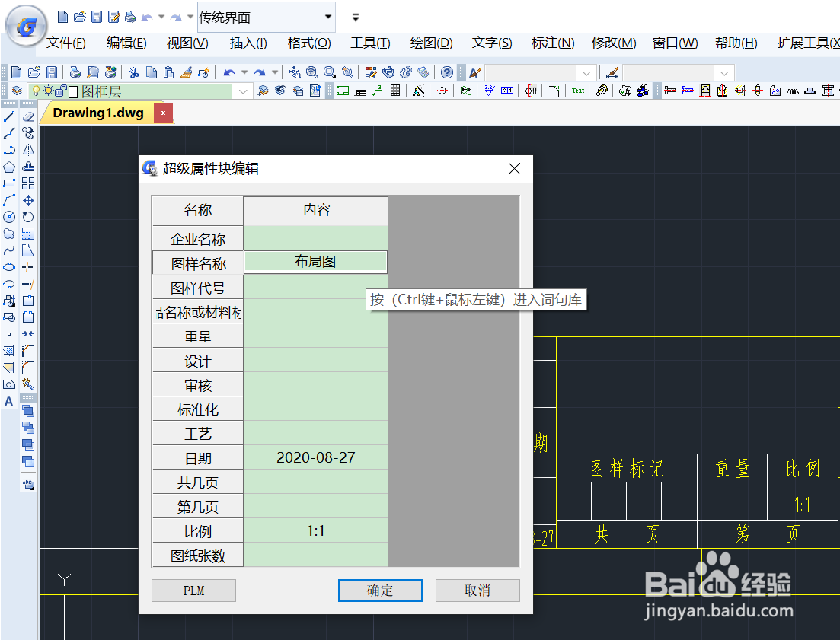Click the 内容 column header
Screen dimensions: 840x640
(x=316, y=210)
